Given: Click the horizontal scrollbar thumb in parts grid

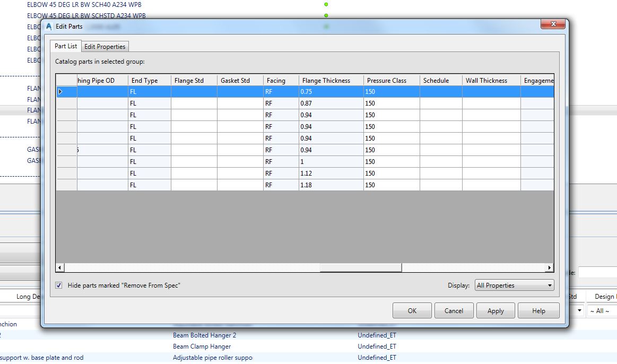Looking at the screenshot, I should pyautogui.click(x=361, y=267).
